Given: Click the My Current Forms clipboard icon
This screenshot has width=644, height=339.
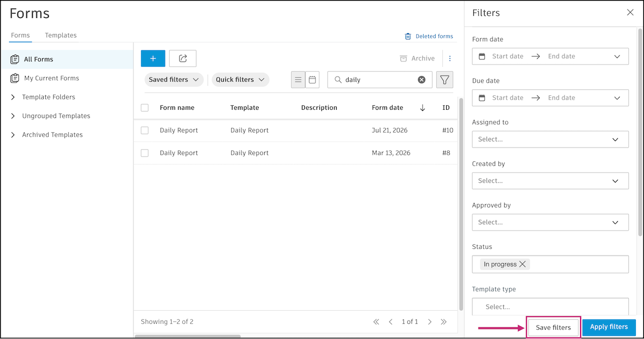Looking at the screenshot, I should tap(15, 78).
